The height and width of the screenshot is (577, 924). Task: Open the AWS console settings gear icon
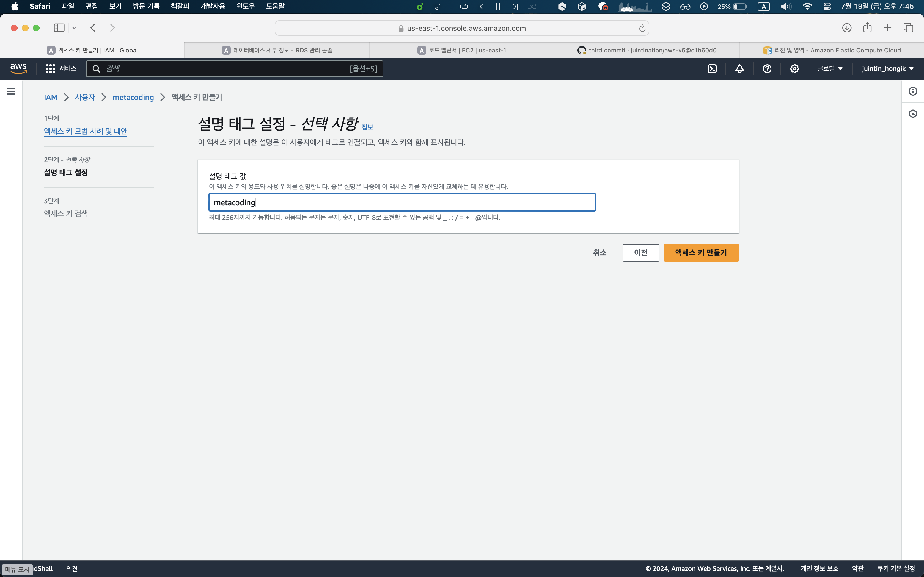point(794,69)
